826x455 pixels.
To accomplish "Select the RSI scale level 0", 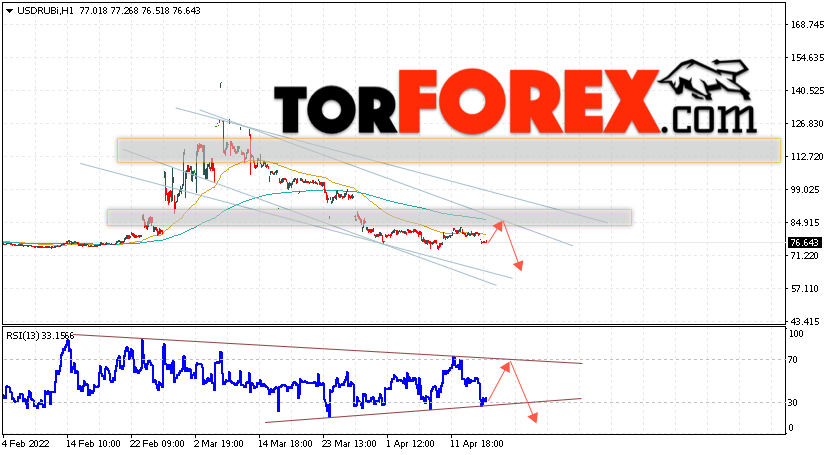I will [791, 428].
